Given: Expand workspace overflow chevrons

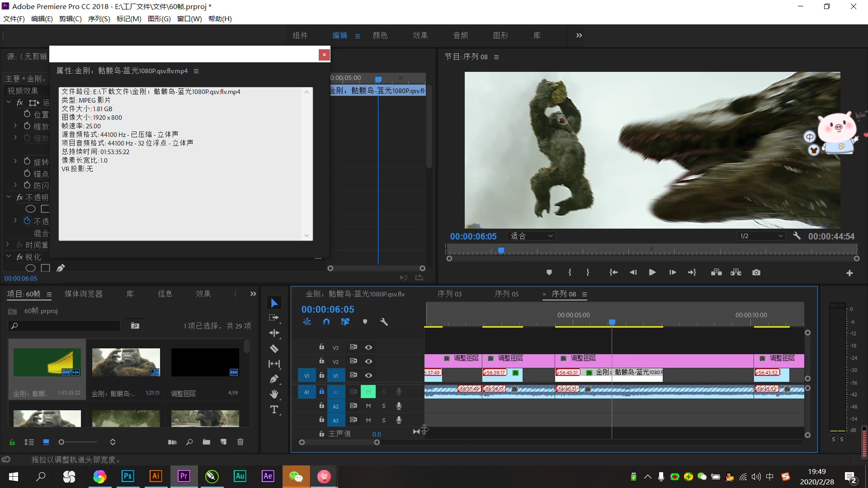Looking at the screenshot, I should coord(579,35).
